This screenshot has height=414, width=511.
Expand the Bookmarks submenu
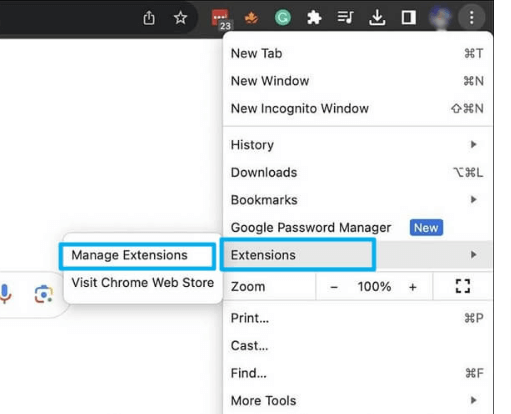357,200
